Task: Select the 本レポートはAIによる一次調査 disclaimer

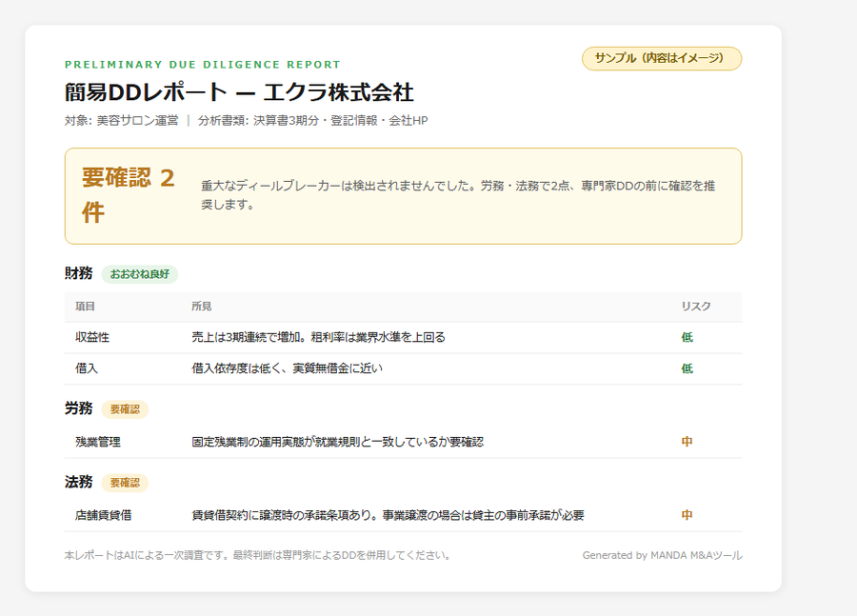Action: [x=258, y=555]
